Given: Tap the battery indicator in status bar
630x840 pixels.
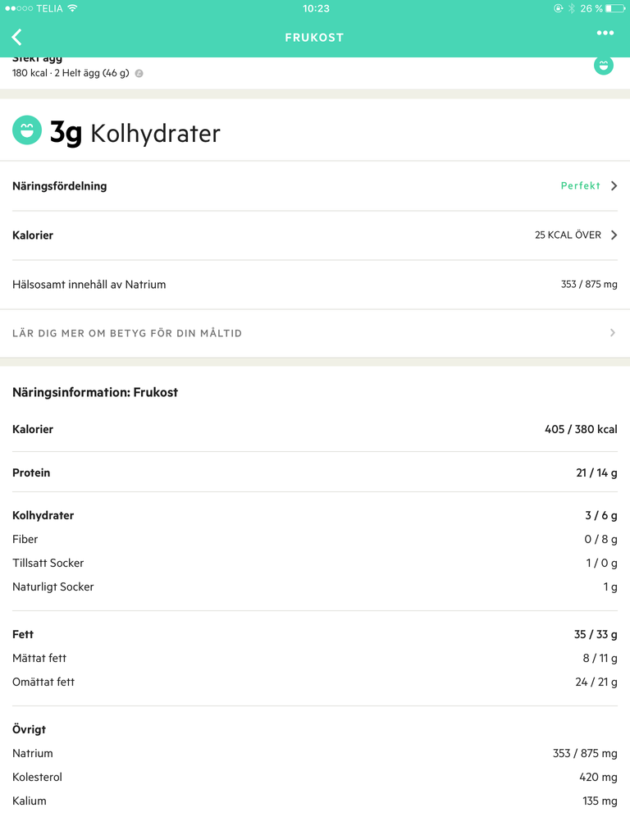Looking at the screenshot, I should point(615,8).
